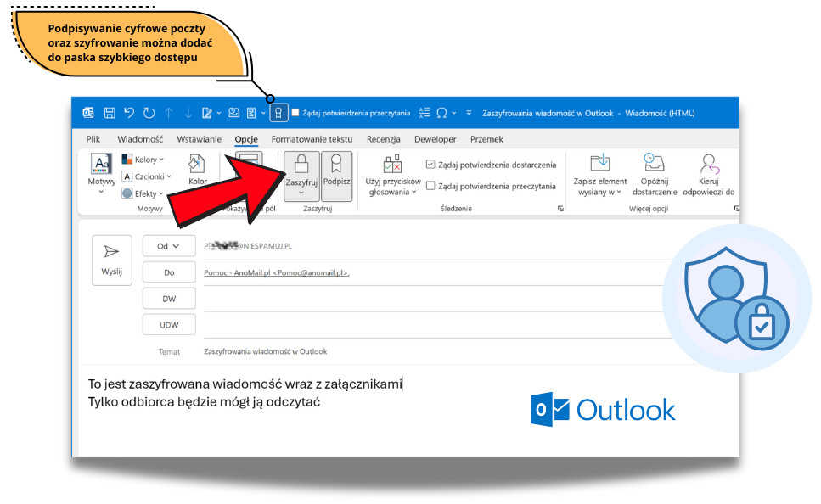Enable Żądaj potwierdzenia przeczytania in Śledzenie group
Screen dimensions: 821x504
tap(430, 186)
